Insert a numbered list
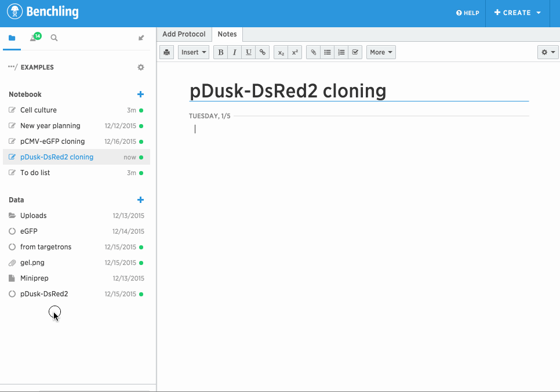This screenshot has width=560, height=392. (x=341, y=52)
